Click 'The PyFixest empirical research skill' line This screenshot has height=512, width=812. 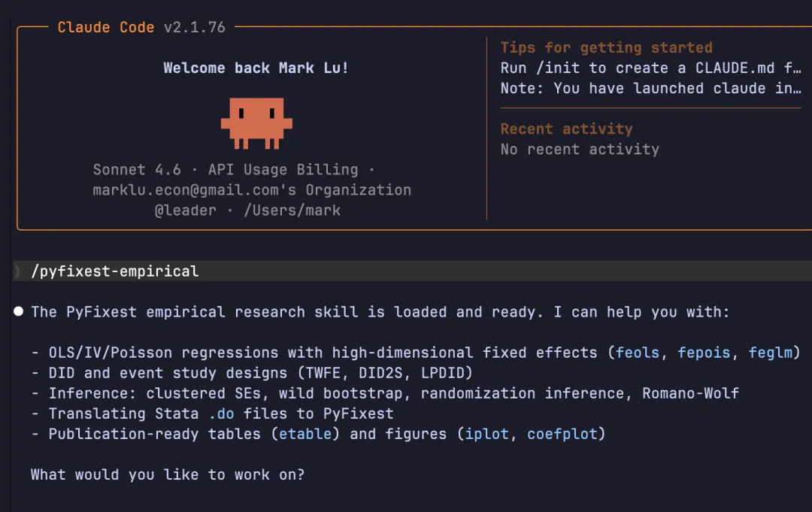[x=380, y=312]
